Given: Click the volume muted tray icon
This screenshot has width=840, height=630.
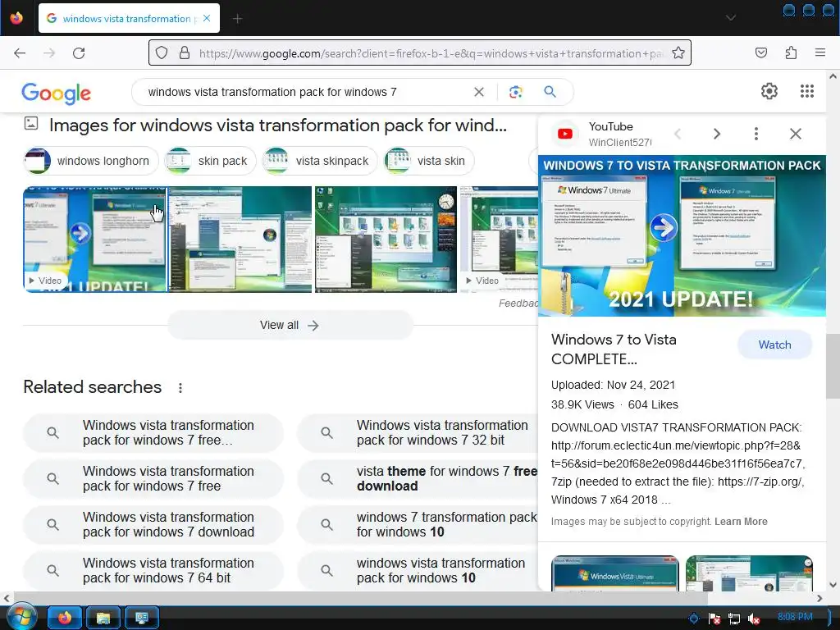Looking at the screenshot, I should (754, 619).
